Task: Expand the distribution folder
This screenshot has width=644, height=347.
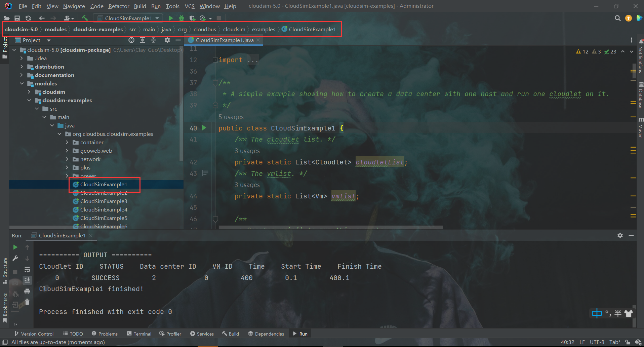Action: click(22, 67)
